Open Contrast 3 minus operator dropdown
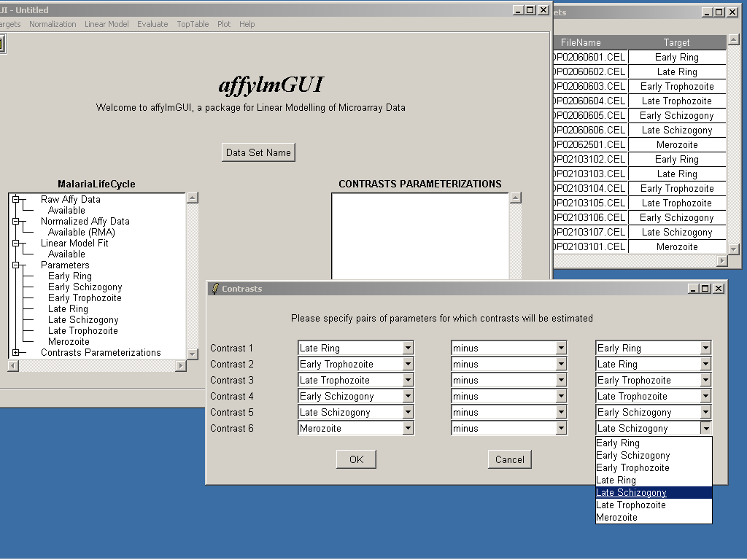The image size is (747, 560). click(561, 381)
